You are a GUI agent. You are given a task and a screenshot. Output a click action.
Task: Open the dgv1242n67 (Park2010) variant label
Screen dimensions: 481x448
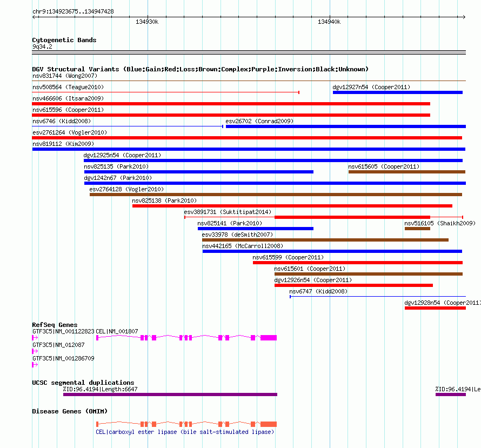point(118,178)
